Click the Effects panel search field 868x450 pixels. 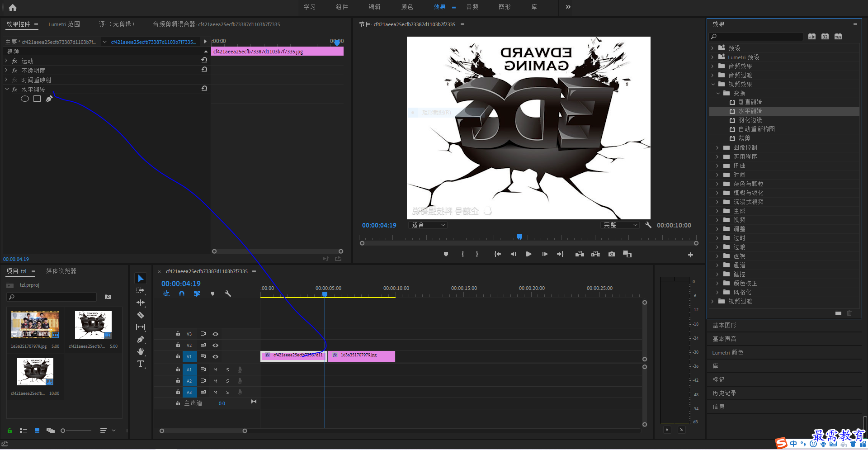click(756, 36)
